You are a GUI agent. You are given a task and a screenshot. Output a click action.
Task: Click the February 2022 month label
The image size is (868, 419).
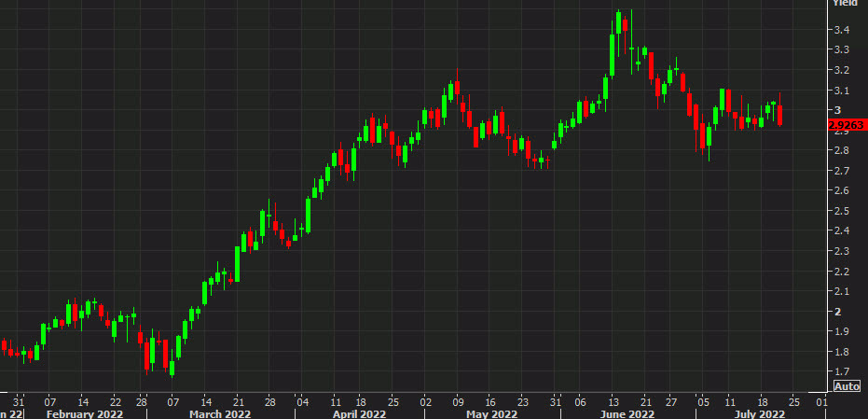point(85,414)
